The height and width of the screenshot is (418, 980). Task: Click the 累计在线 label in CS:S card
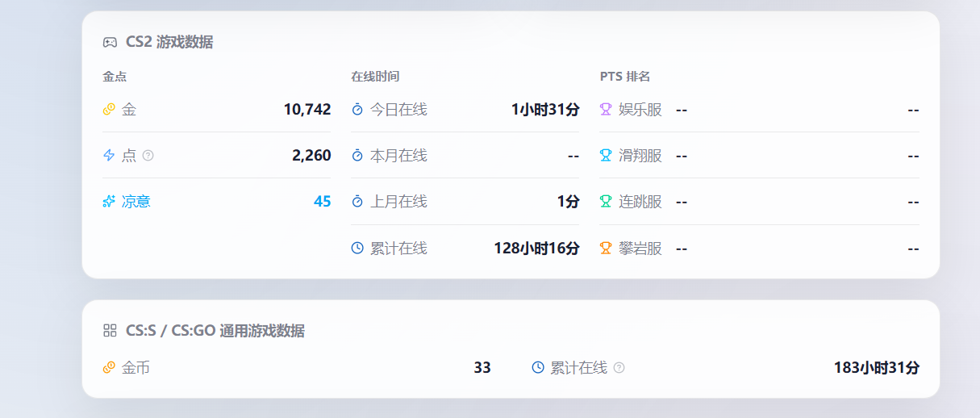[x=578, y=368]
